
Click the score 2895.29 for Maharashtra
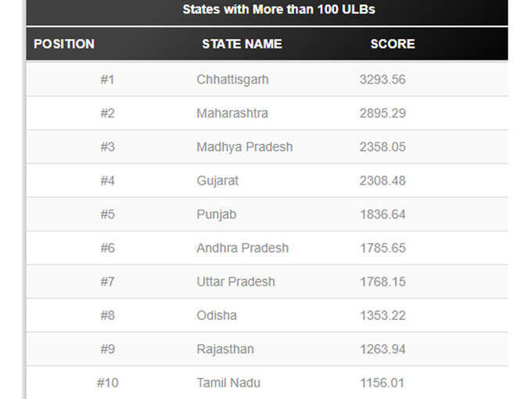[383, 113]
